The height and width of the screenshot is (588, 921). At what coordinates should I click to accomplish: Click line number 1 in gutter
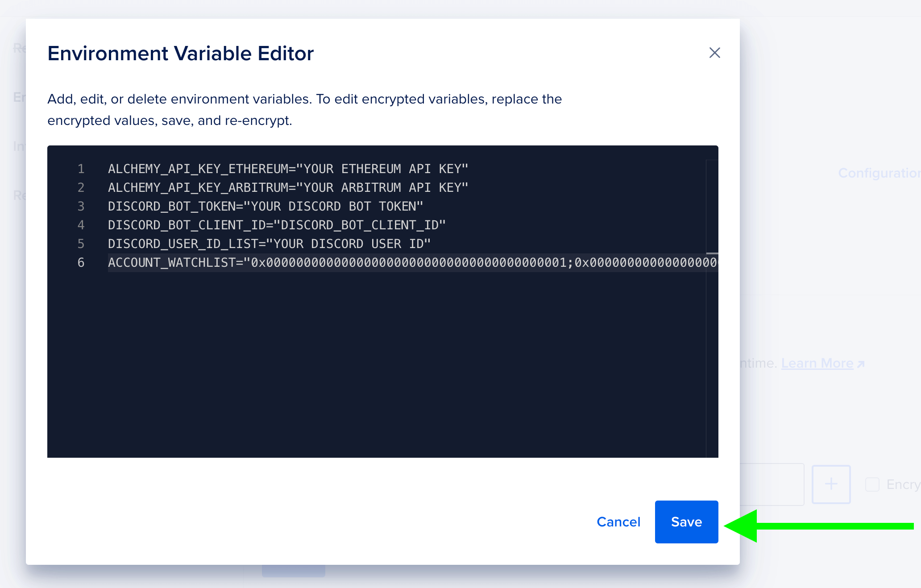pyautogui.click(x=81, y=169)
